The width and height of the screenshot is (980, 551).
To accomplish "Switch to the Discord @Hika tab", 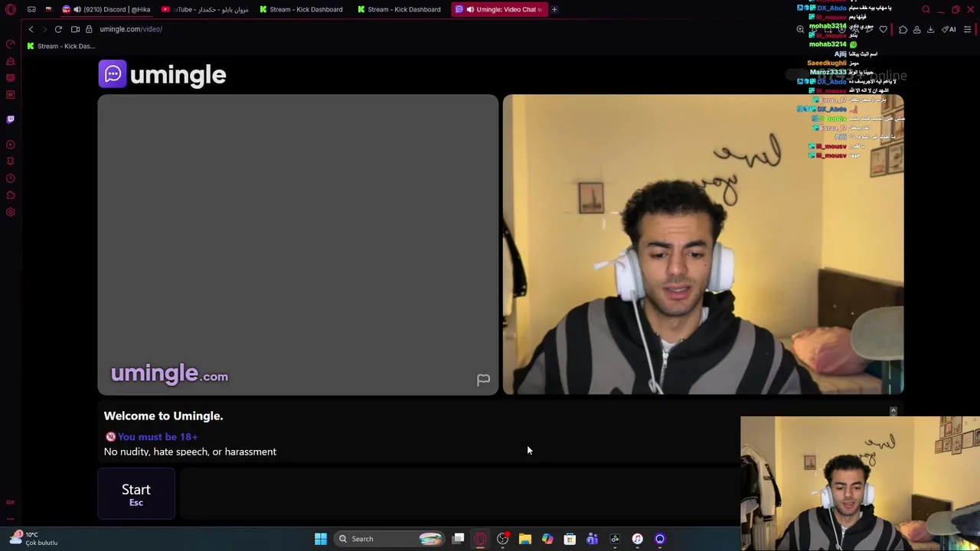I will click(106, 9).
